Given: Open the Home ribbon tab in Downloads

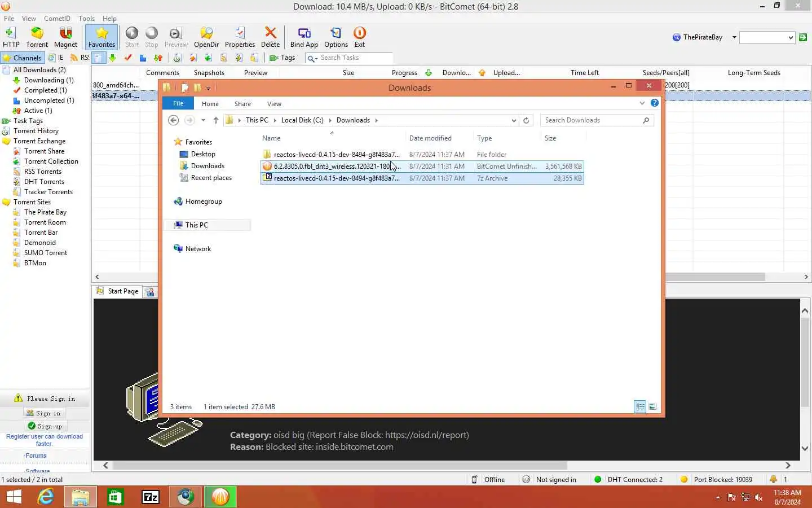Looking at the screenshot, I should 210,104.
